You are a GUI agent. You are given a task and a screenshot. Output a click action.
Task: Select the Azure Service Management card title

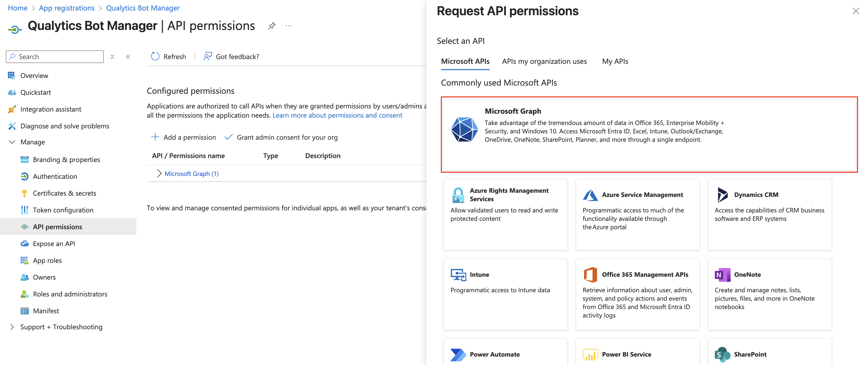(x=642, y=195)
